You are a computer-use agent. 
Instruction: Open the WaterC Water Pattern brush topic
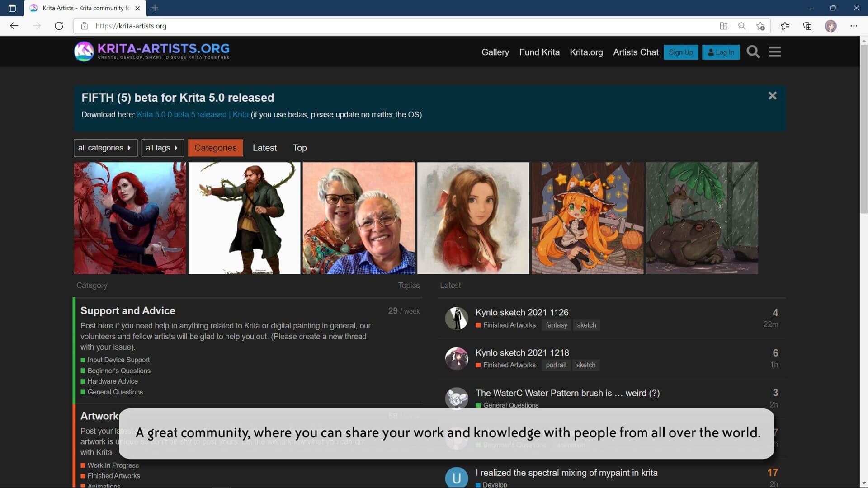click(x=567, y=393)
